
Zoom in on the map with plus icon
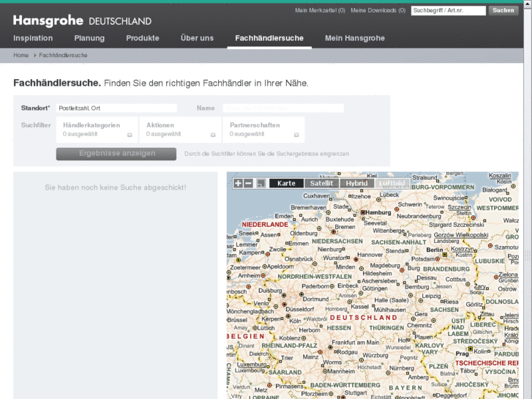click(238, 183)
